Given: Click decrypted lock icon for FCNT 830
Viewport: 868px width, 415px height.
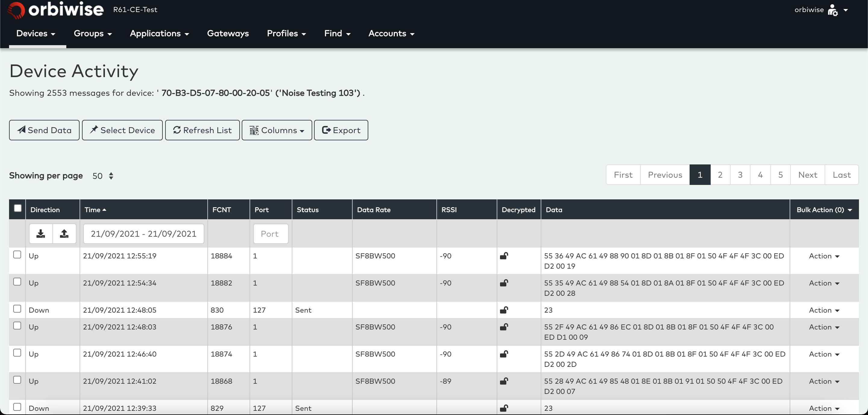Looking at the screenshot, I should (504, 310).
